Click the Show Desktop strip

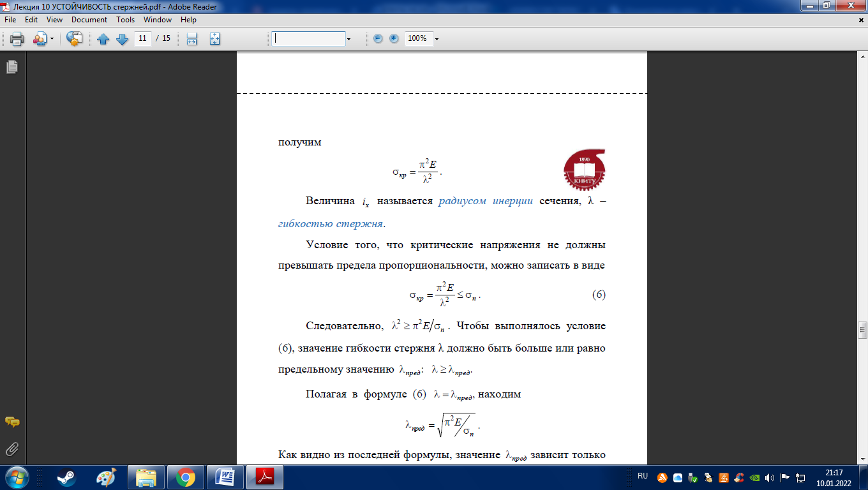(863, 477)
